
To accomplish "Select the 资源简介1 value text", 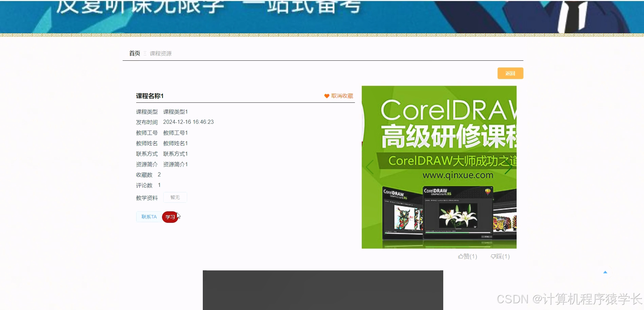I will click(176, 164).
